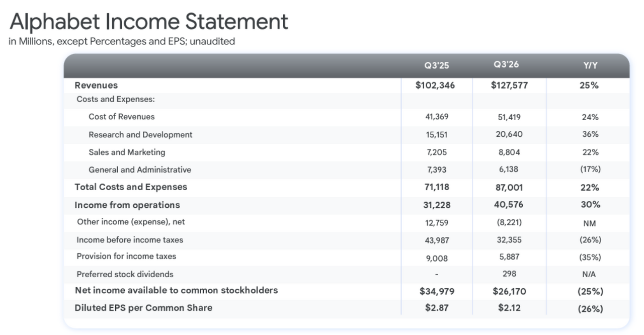Click the 40,576 operating income value
The width and height of the screenshot is (644, 335).
click(x=510, y=205)
